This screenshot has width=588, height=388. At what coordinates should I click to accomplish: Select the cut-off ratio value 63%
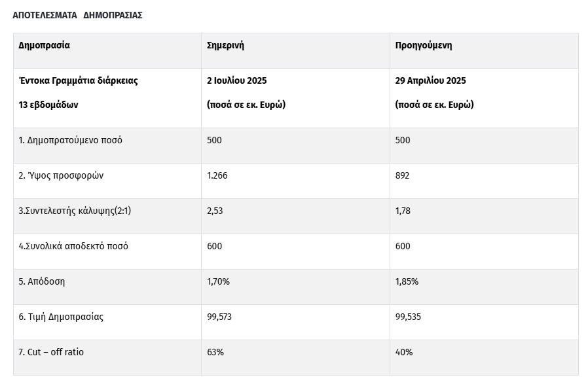(215, 352)
